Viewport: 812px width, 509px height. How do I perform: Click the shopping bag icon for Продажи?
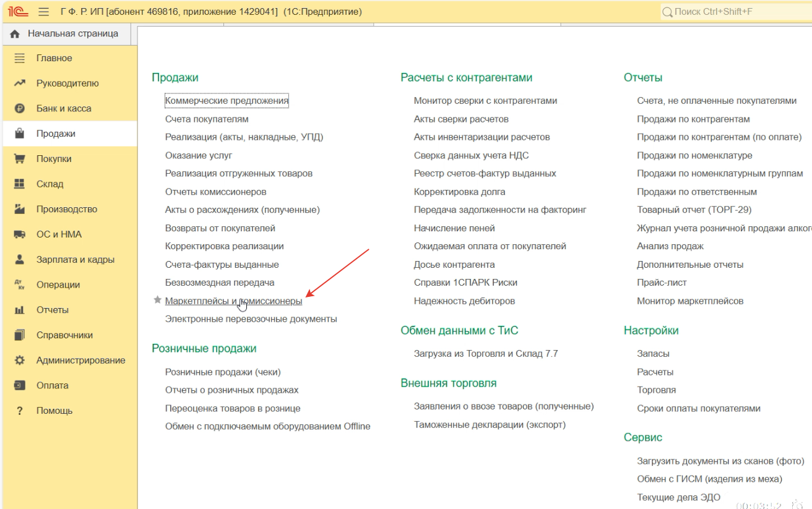tap(20, 134)
